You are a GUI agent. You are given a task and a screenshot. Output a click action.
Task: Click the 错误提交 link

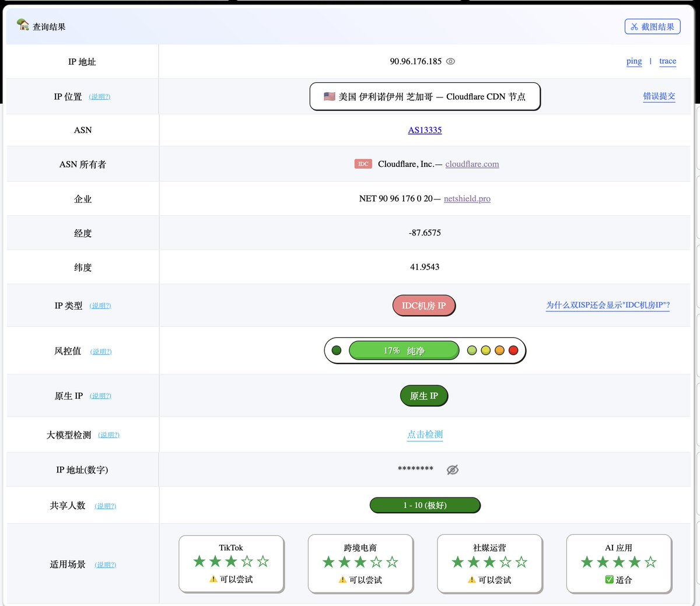659,96
